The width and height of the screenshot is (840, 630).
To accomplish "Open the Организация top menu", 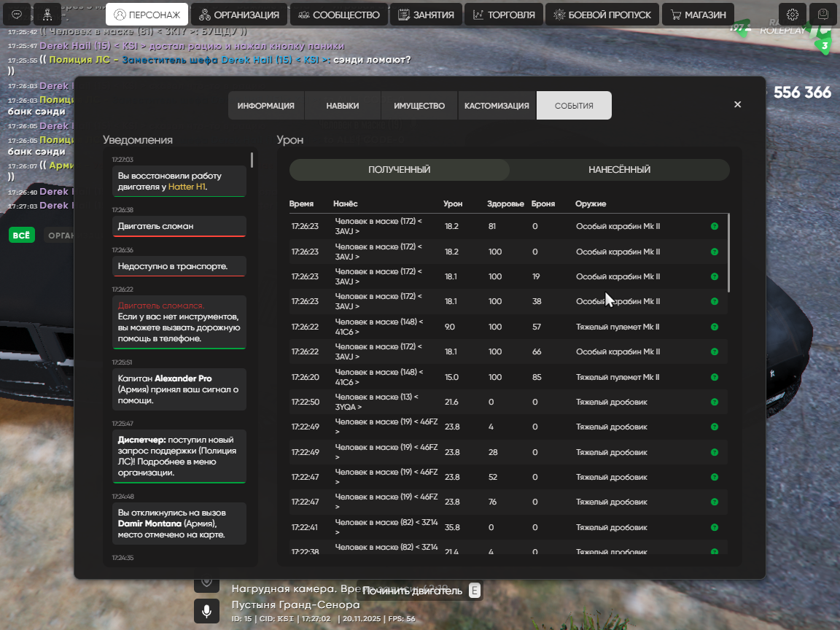I will pos(239,15).
